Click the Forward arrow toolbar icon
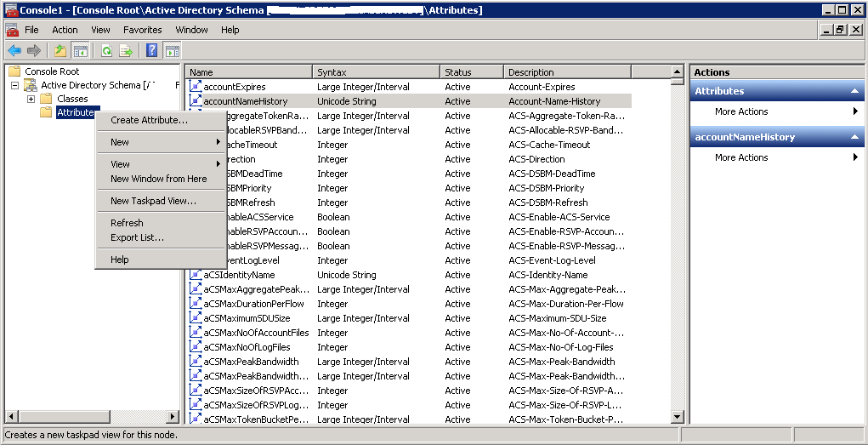 click(34, 51)
